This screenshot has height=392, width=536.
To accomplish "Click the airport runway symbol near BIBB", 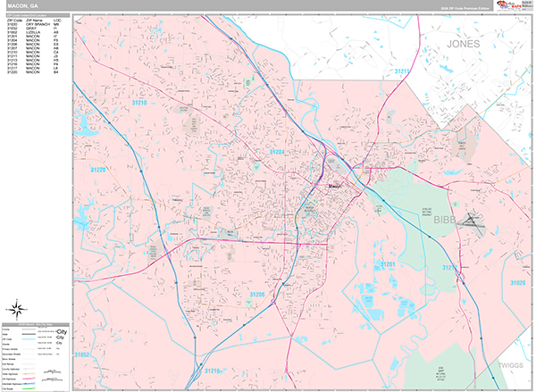I will (x=472, y=224).
